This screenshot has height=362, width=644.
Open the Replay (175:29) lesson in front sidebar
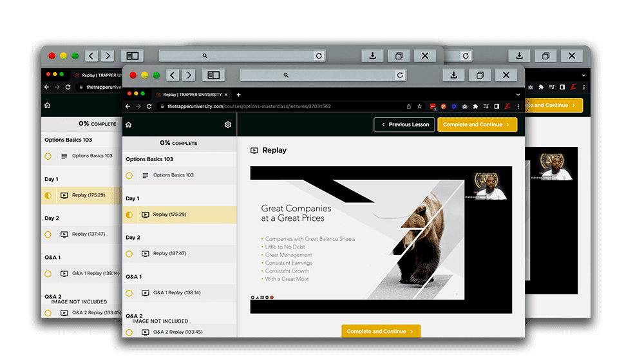169,214
